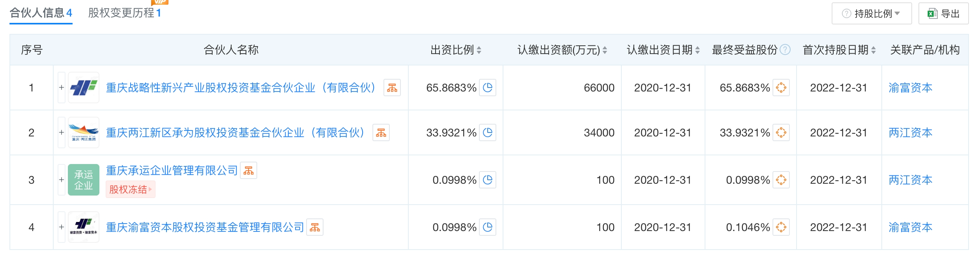Screen dimensions: 980x261
Task: Click pie chart icon in row 4 出资比例
Action: 488,227
